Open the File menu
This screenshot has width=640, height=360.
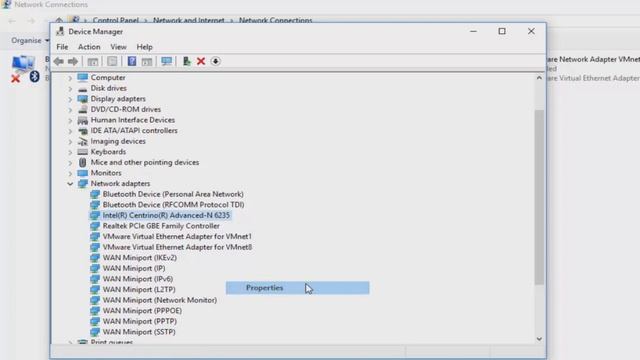(x=62, y=47)
